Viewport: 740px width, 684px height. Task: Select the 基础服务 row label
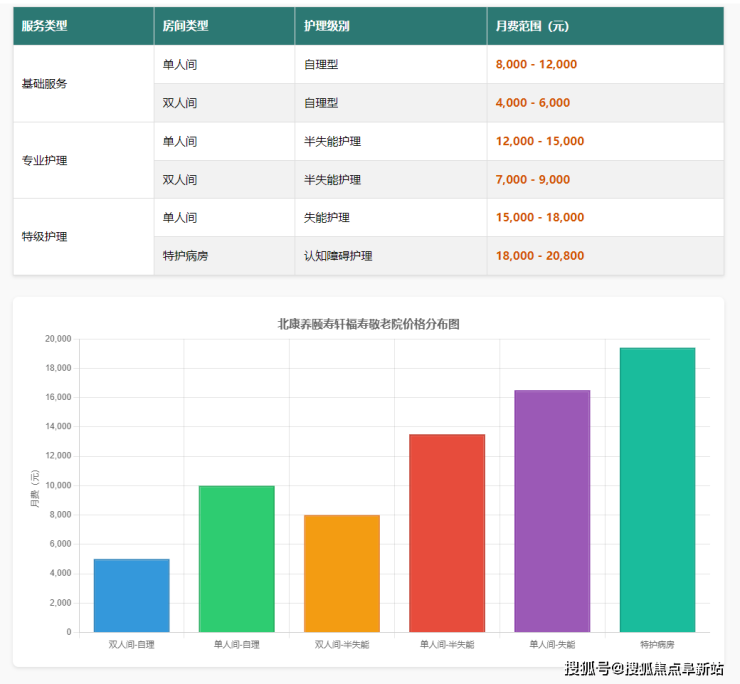point(45,84)
